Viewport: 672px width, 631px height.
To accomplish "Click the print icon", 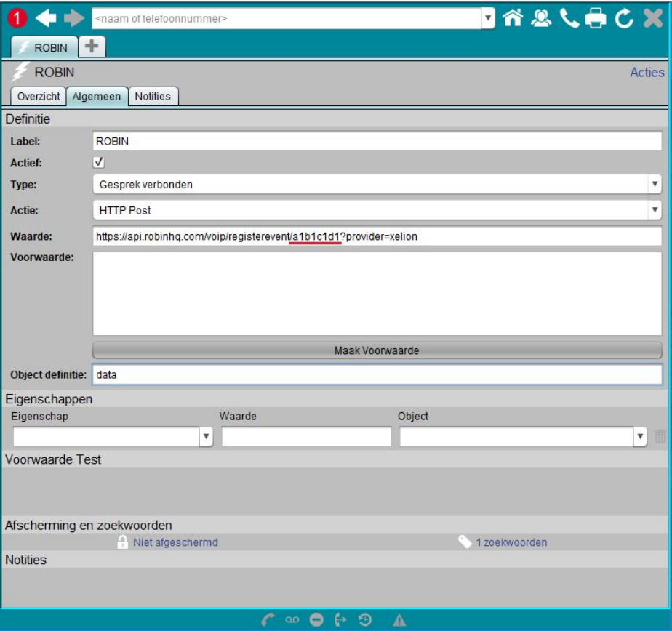I will click(596, 17).
